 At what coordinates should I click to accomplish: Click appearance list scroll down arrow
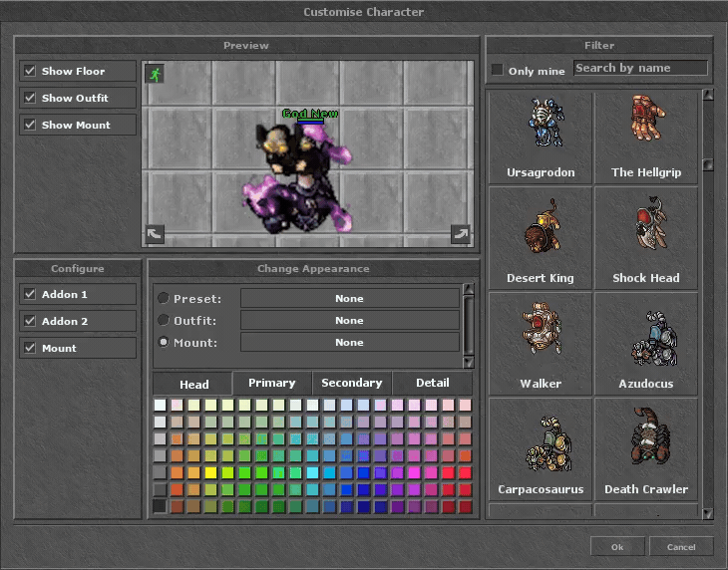[x=469, y=362]
